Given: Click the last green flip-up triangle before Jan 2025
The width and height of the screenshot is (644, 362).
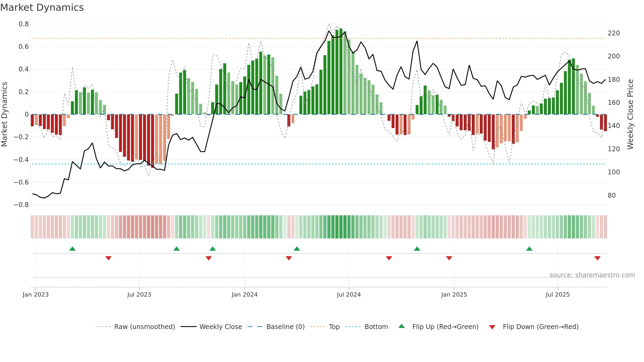Looking at the screenshot, I should [417, 249].
